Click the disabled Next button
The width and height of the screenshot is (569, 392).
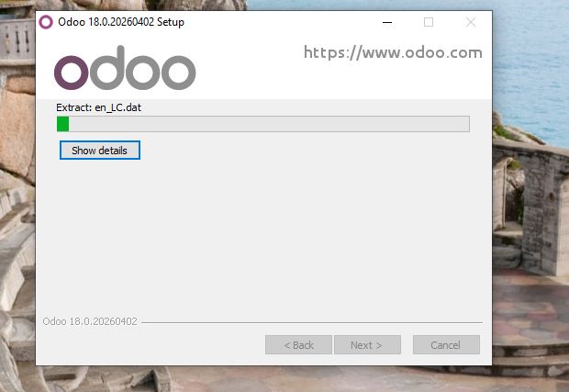click(x=367, y=345)
